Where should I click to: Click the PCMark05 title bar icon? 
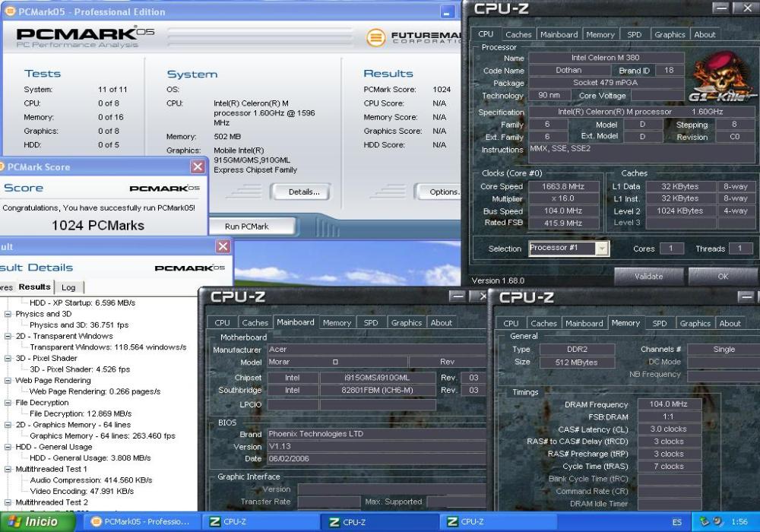[10, 11]
